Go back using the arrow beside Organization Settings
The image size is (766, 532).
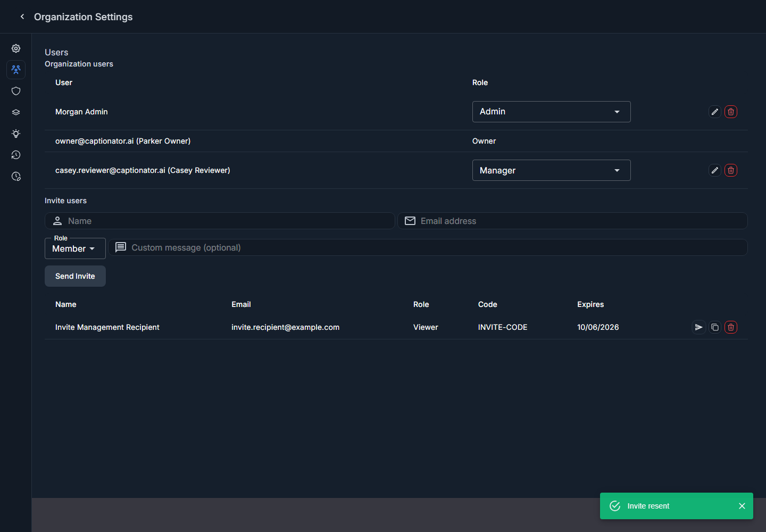(x=22, y=16)
